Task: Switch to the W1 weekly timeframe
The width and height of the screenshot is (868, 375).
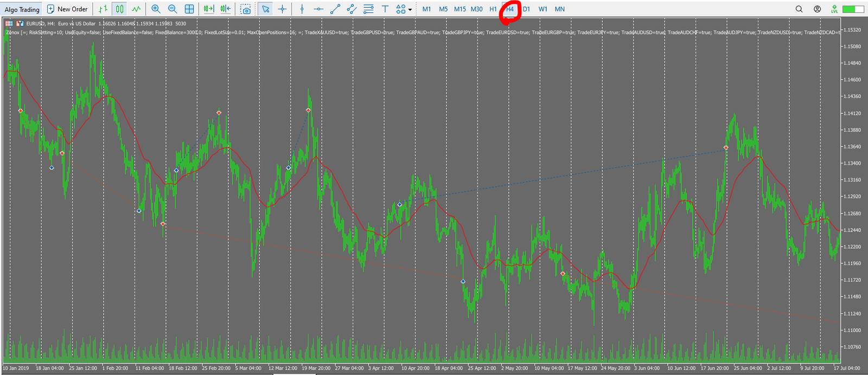Action: tap(543, 9)
